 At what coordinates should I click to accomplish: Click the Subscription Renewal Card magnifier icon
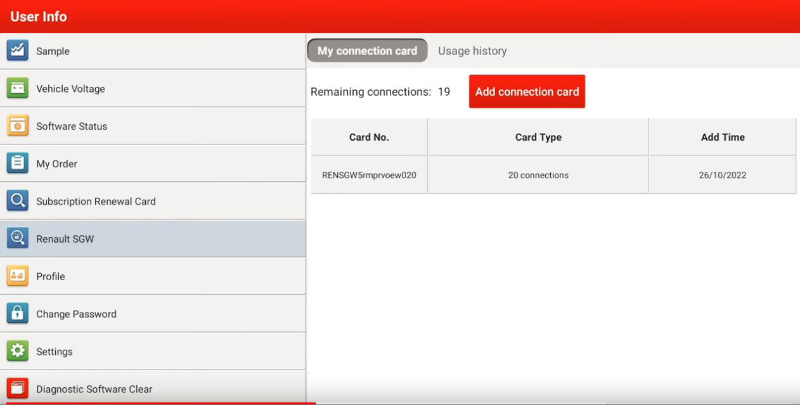pyautogui.click(x=18, y=201)
